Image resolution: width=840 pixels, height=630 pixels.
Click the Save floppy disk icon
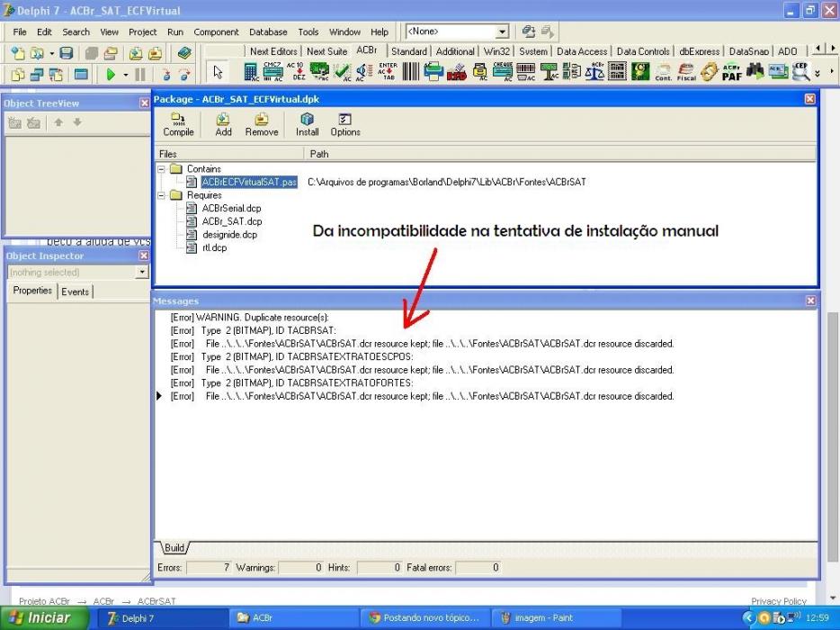coord(66,53)
